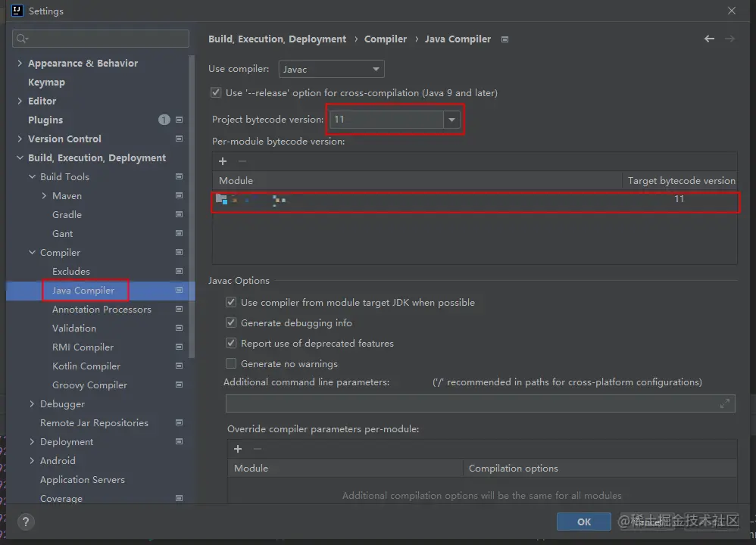The image size is (756, 545).
Task: Click the project-level icon in the Compiler row
Action: coord(179,253)
